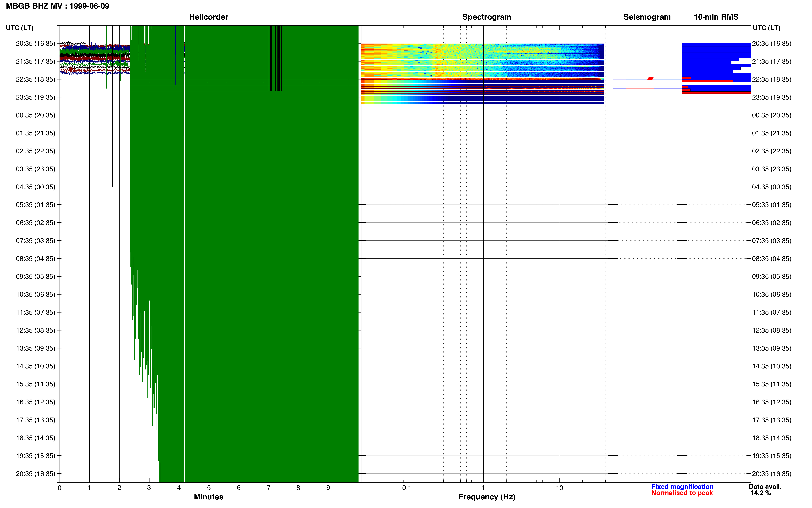Click the 06:35 (02:35) label on the Helicorder axis
Viewport: 812px width, 508px height.
tap(36, 223)
